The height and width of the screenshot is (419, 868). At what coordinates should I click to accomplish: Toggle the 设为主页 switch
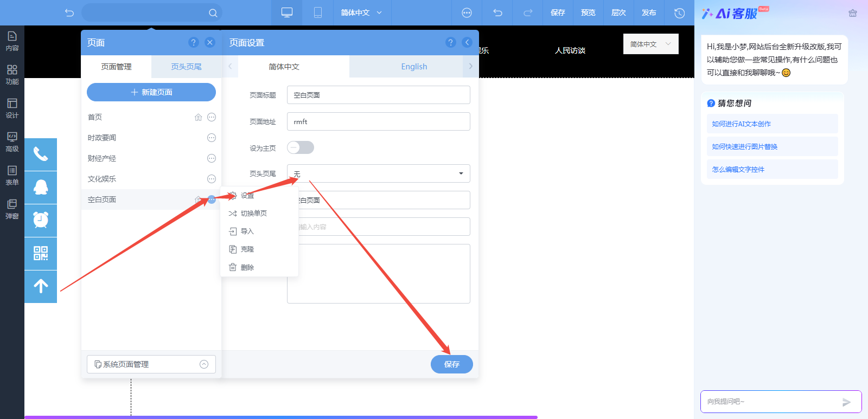click(301, 147)
